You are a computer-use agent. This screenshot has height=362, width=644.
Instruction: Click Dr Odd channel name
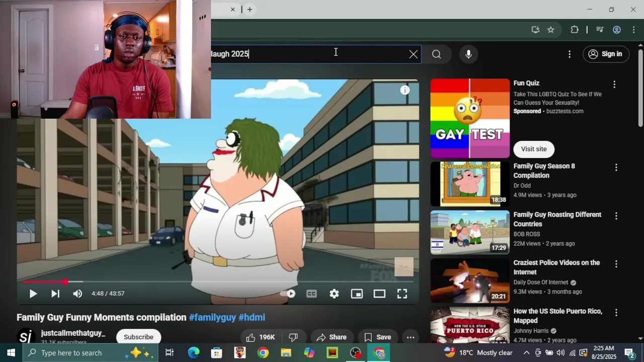click(522, 186)
